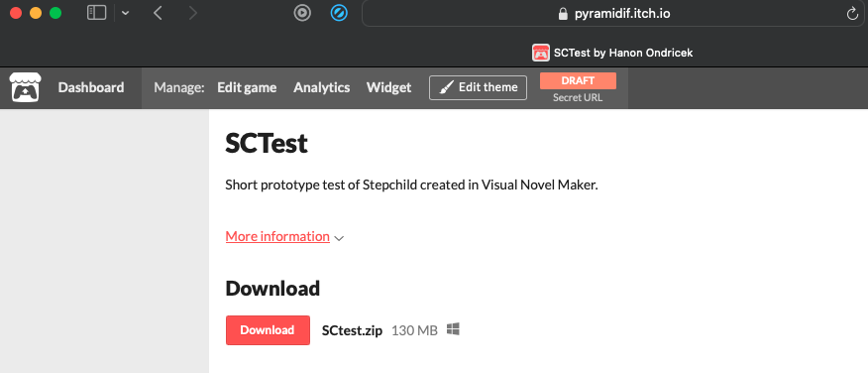
Task: Click the red Download button
Action: coord(268,330)
